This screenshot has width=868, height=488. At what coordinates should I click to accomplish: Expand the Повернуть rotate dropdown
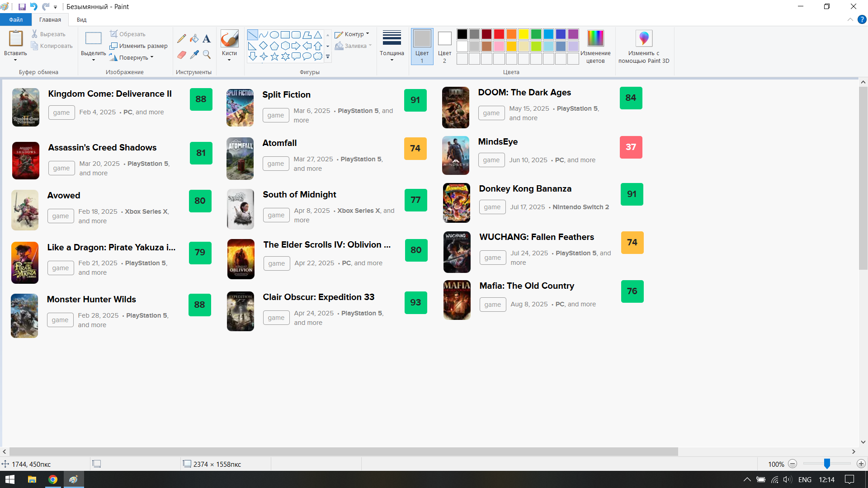click(x=133, y=57)
